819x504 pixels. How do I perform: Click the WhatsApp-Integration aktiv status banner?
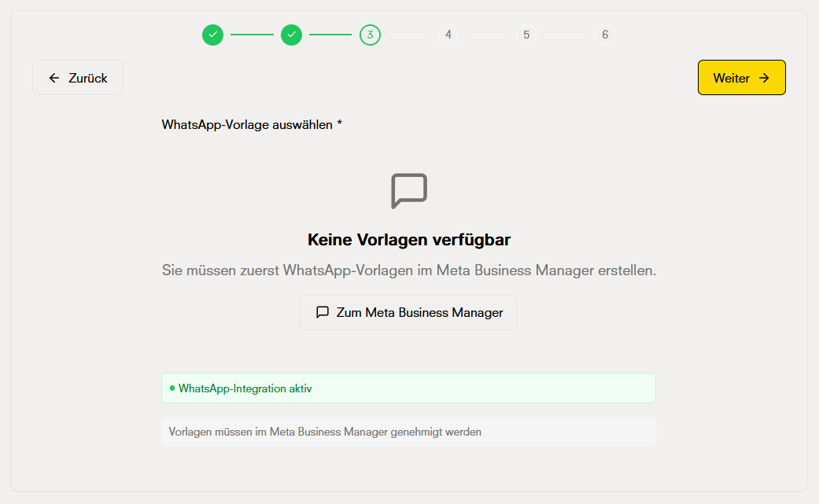(x=408, y=388)
